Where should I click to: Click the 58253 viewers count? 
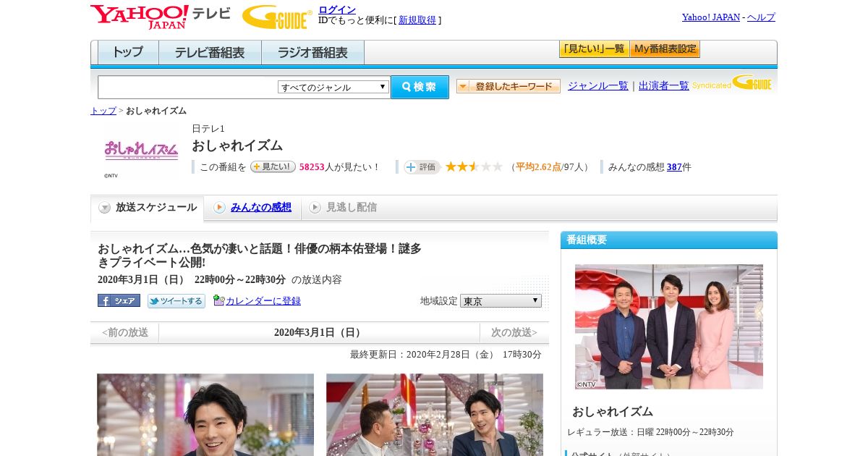pyautogui.click(x=312, y=167)
